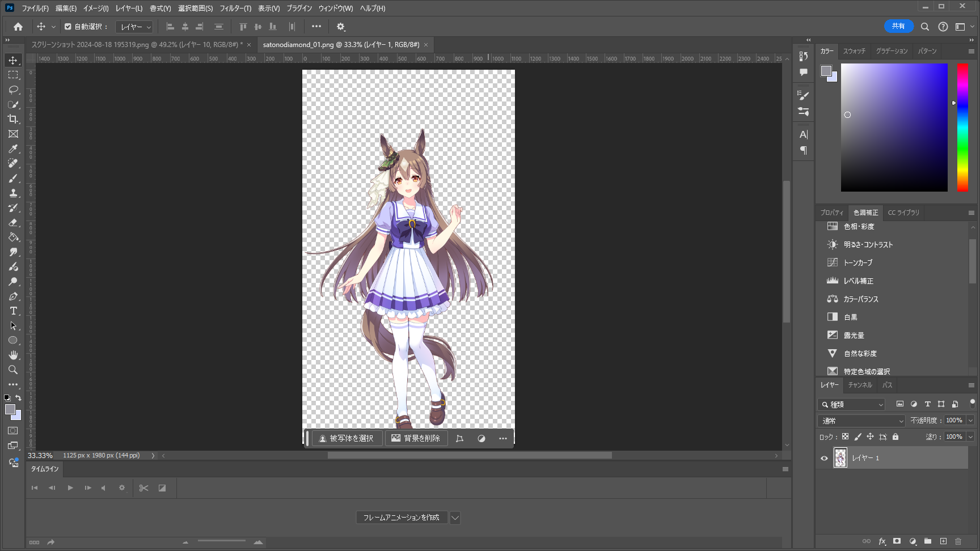Click the foreground color swatch in Color panel

pyautogui.click(x=826, y=71)
